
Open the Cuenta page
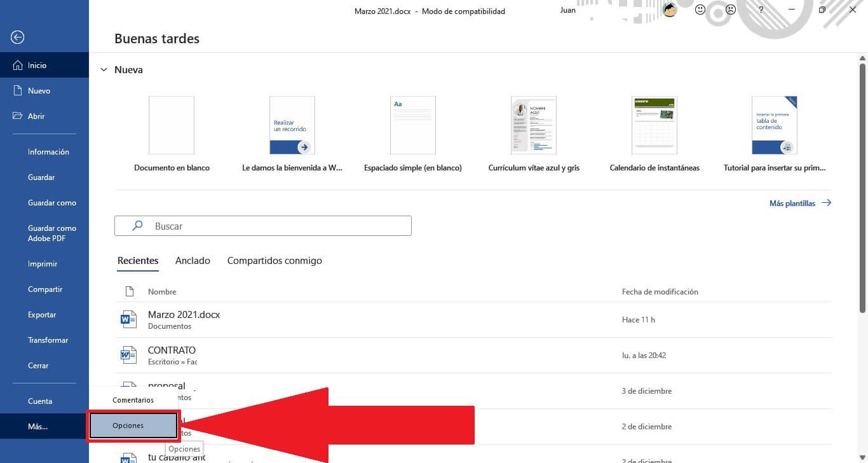coord(44,401)
